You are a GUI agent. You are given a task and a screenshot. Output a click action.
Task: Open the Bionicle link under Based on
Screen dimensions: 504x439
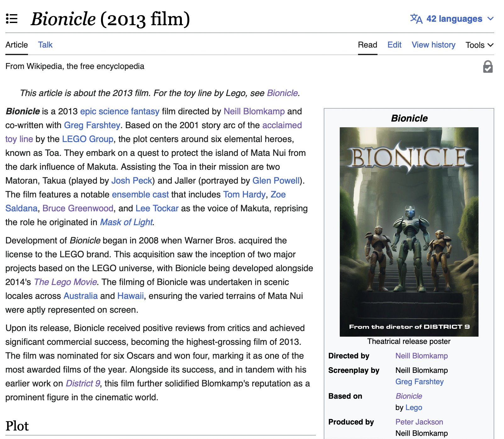(409, 396)
